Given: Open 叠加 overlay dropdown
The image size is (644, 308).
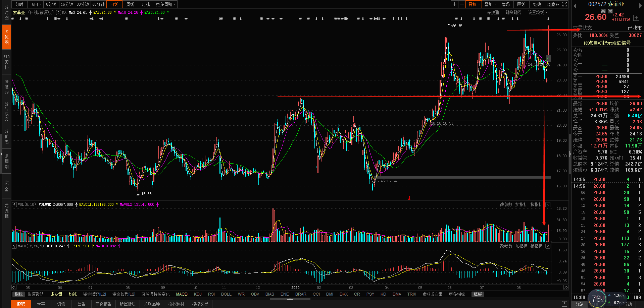Looking at the screenshot, I should point(490,4).
